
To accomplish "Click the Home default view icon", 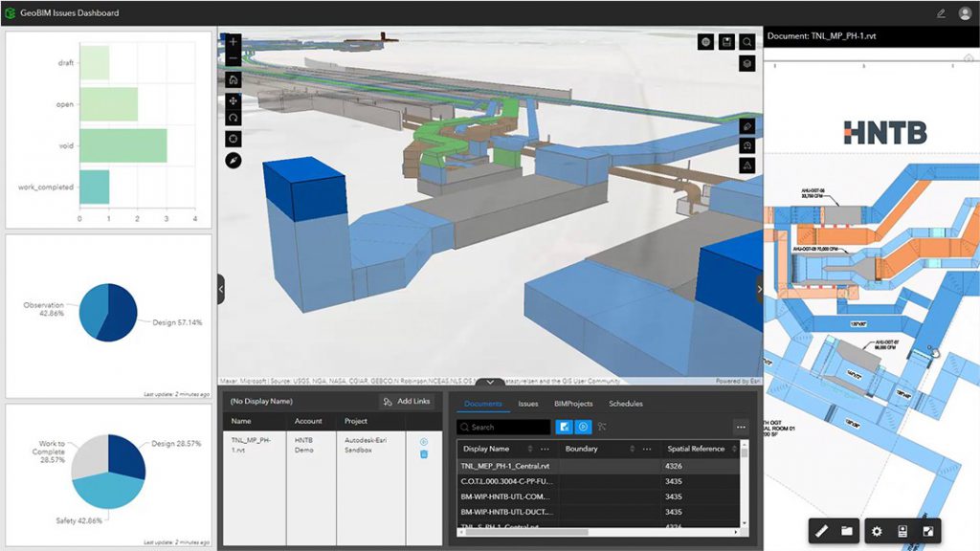I will point(234,78).
